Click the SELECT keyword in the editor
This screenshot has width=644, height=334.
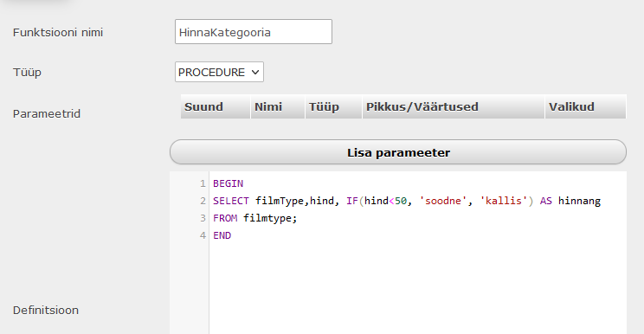point(231,201)
